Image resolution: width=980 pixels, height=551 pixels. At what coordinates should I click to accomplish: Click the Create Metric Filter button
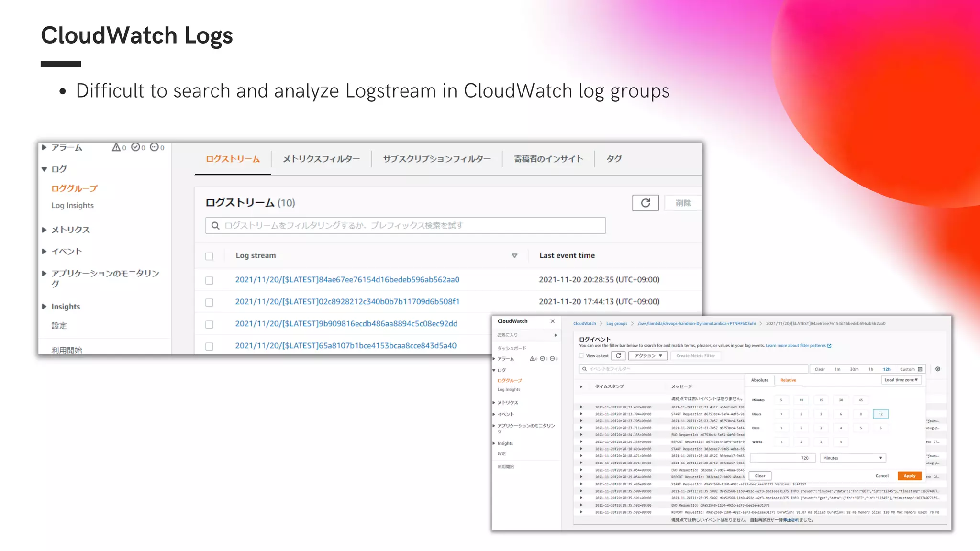pyautogui.click(x=696, y=355)
